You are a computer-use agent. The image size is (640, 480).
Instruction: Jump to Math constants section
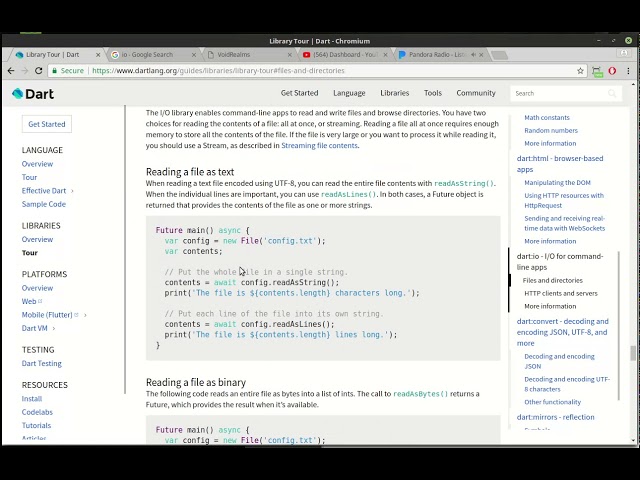tap(547, 118)
